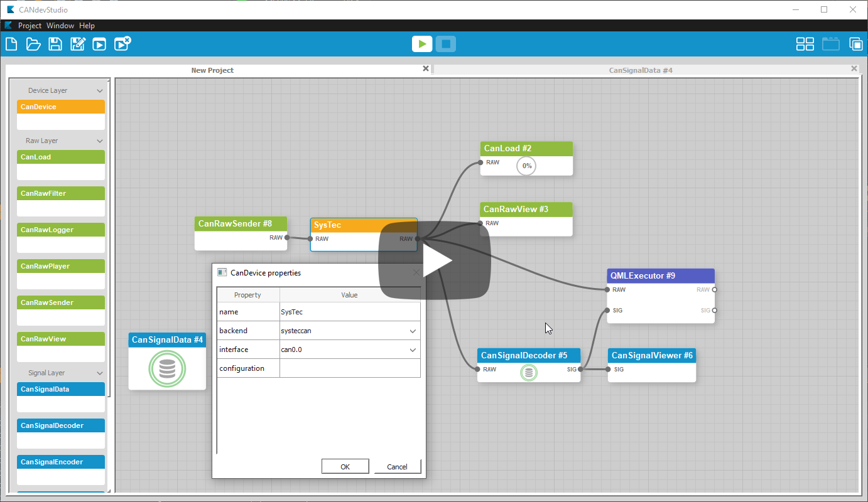Image resolution: width=868 pixels, height=502 pixels.
Task: Cancel the CanDevice properties dialog
Action: 397,466
